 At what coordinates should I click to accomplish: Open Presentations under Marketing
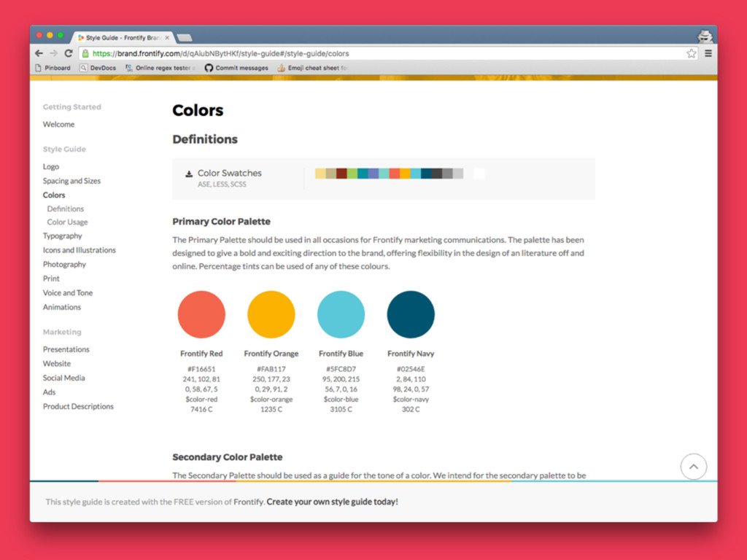tap(66, 349)
